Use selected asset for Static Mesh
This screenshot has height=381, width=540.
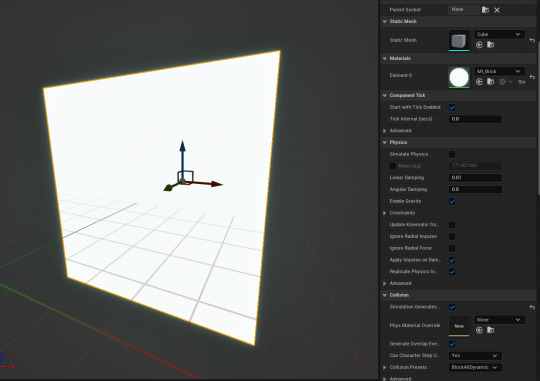(479, 45)
